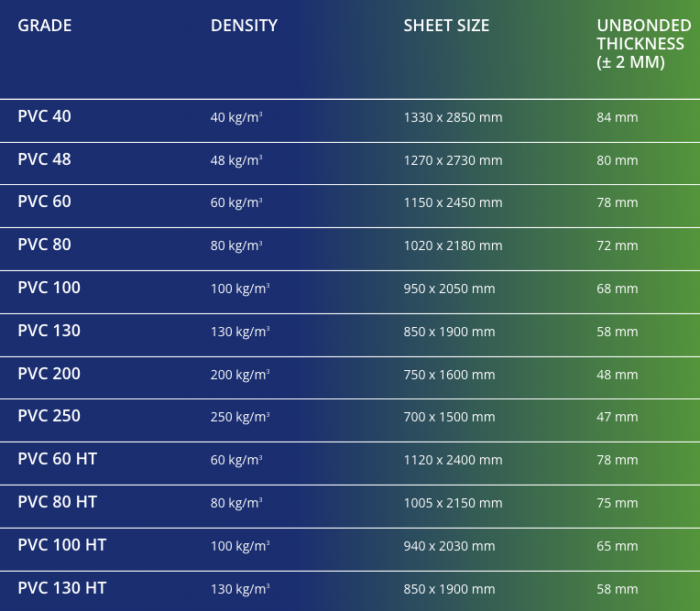Click the 700 x 1500 mm sheet size

point(449,417)
